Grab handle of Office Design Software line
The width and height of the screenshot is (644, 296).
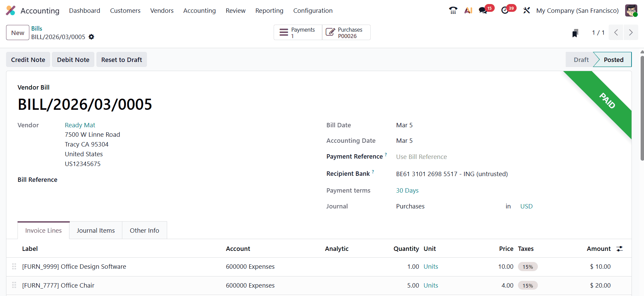tap(14, 266)
